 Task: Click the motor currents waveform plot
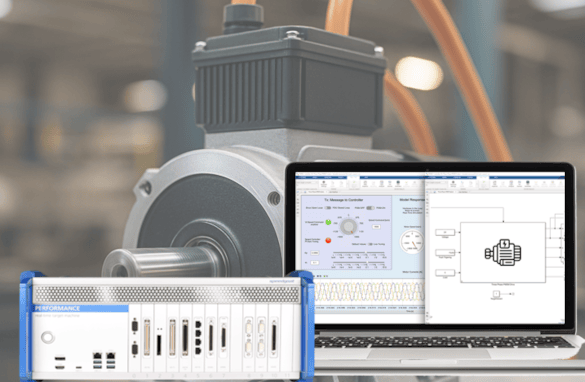[x=369, y=291]
